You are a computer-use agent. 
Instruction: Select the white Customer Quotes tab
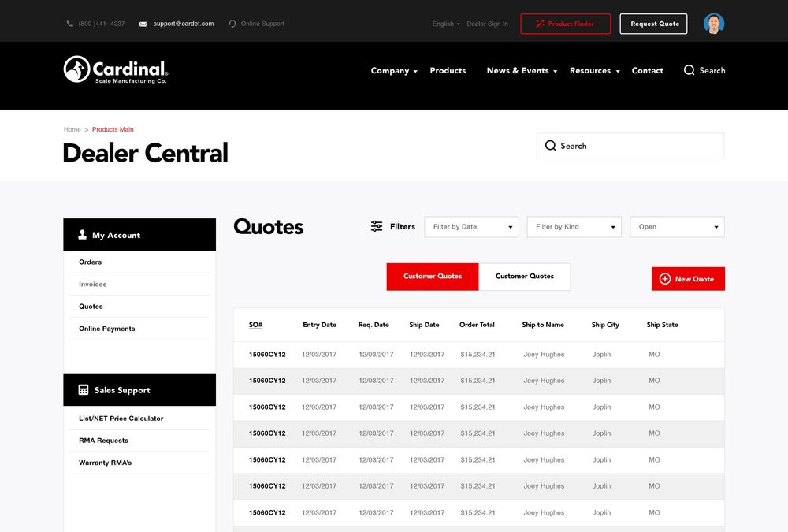[x=525, y=277]
